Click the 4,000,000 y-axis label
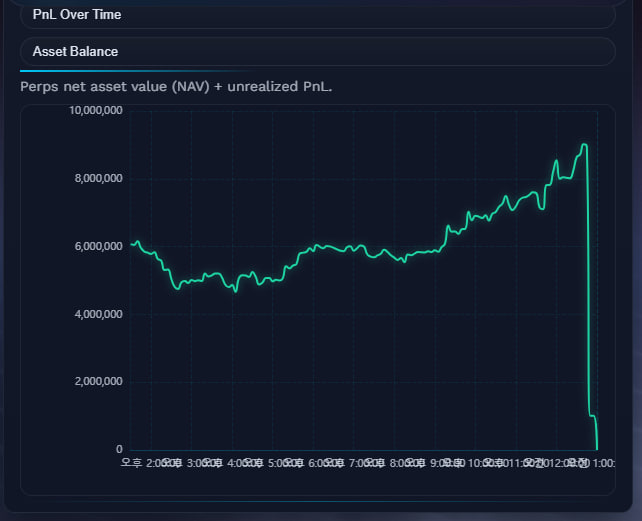Screen dimensions: 642x521 coord(98,314)
